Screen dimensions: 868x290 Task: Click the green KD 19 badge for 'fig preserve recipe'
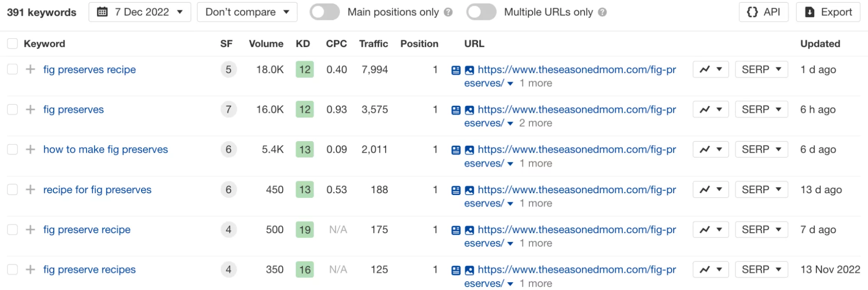click(x=305, y=230)
